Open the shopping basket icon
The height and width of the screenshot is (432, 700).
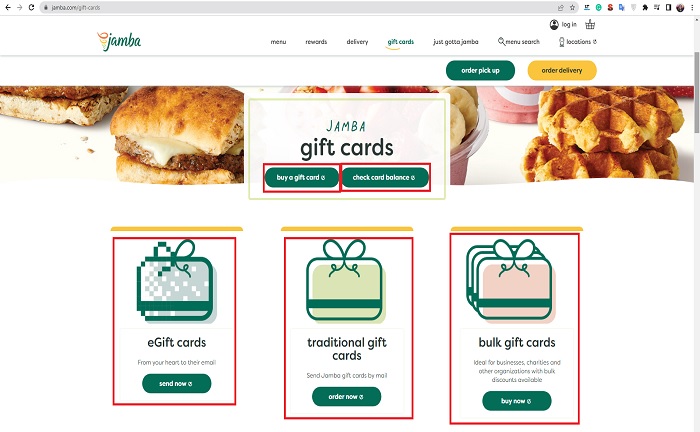[x=590, y=24]
